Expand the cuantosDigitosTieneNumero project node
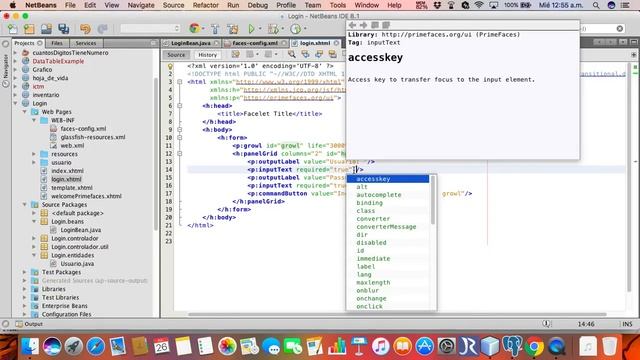 pyautogui.click(x=16, y=53)
